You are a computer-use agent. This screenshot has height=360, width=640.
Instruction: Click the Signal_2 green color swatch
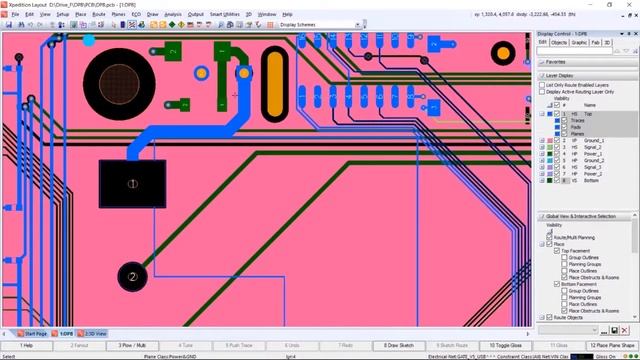pyautogui.click(x=550, y=147)
